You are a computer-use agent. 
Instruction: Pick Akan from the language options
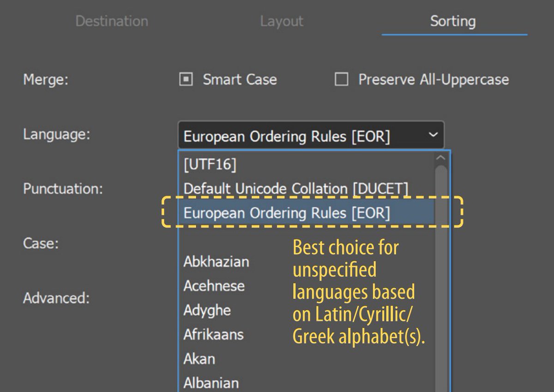pos(199,359)
